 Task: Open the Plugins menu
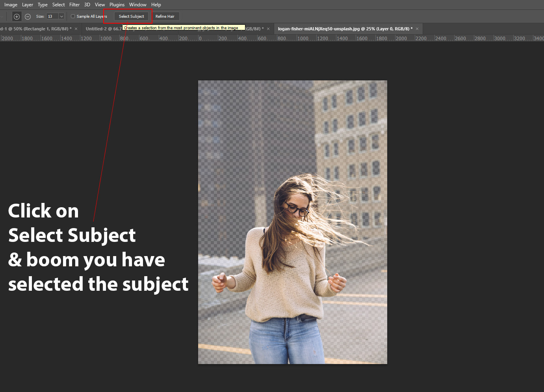117,5
